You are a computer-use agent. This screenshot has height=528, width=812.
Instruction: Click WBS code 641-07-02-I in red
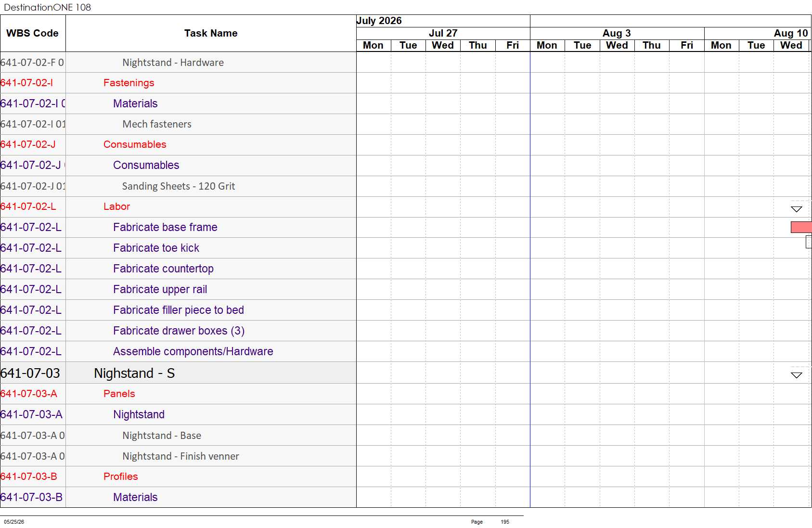tap(27, 83)
